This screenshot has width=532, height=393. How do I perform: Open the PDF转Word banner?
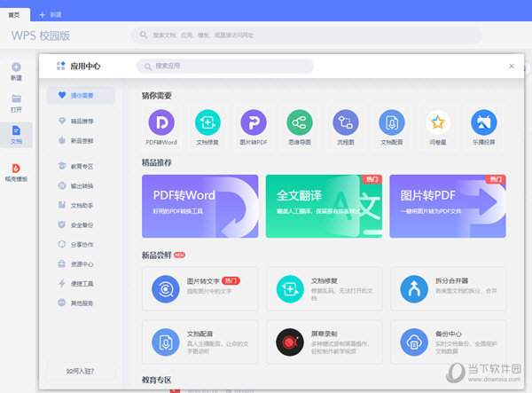click(x=200, y=206)
